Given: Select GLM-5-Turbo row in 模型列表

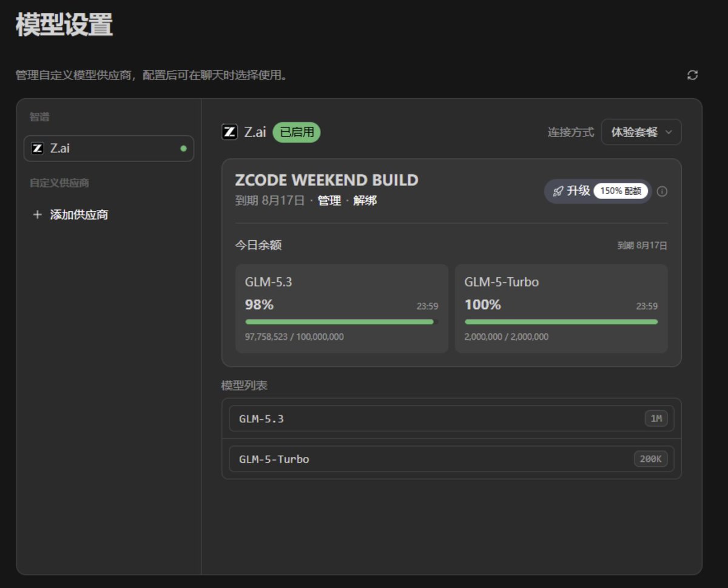Looking at the screenshot, I should pos(451,459).
